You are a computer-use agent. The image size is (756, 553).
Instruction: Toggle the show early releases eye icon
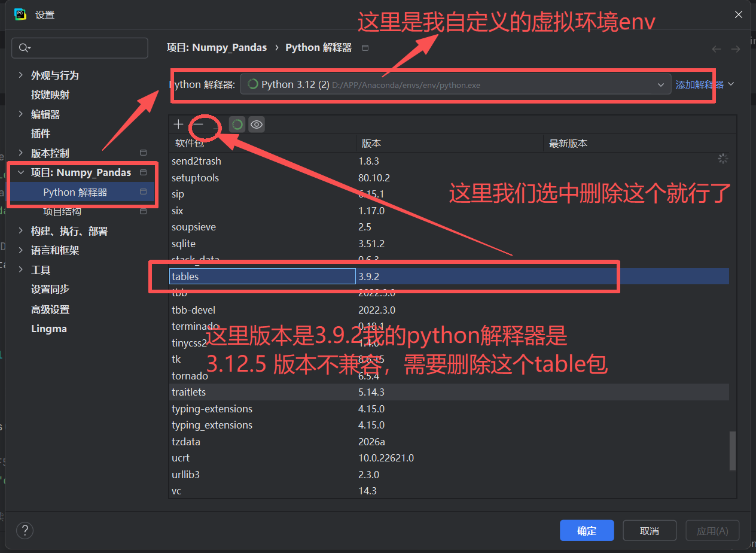pyautogui.click(x=257, y=124)
